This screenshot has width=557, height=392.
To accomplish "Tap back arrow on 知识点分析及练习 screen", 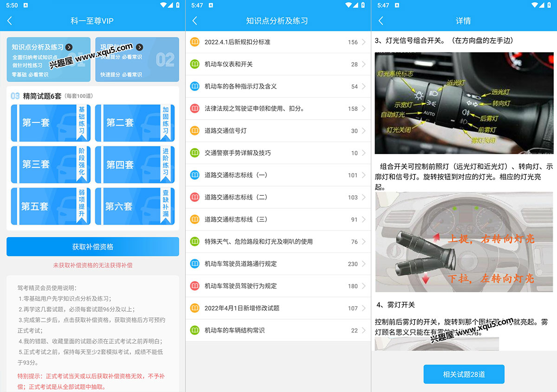I will pyautogui.click(x=195, y=21).
